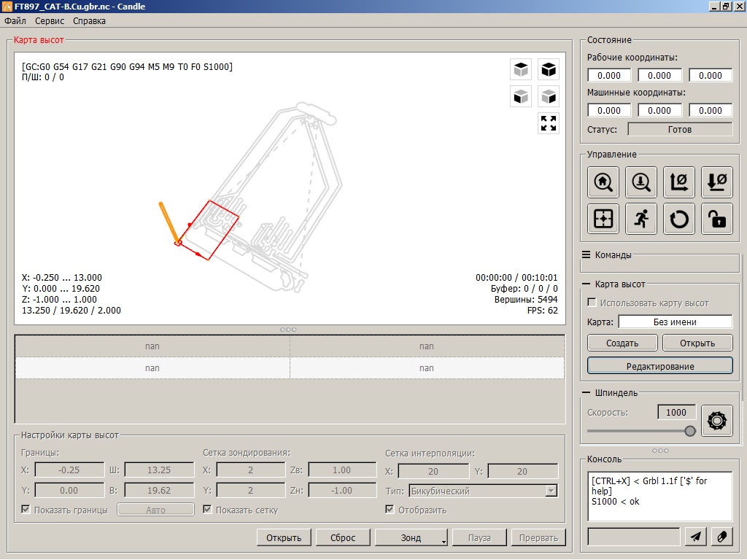Click the borders width field '13.25'

coord(159,470)
